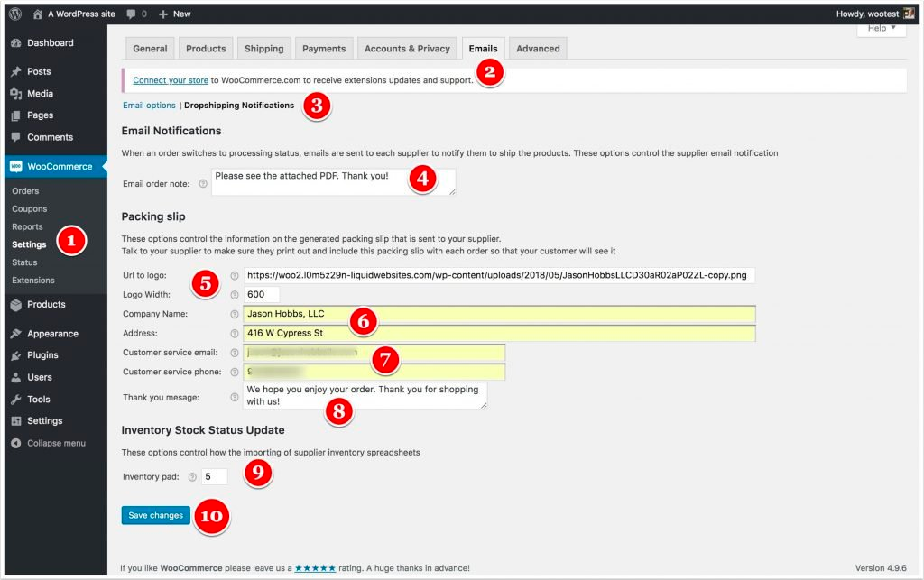Click the Media icon in sidebar
Viewport: 924px width, 580px height.
16,94
